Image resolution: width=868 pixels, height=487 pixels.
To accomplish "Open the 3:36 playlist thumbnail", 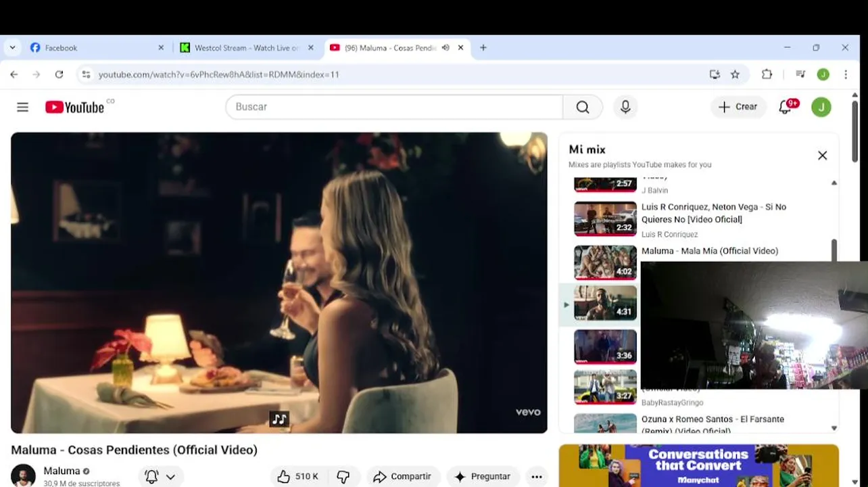I will 605,346.
